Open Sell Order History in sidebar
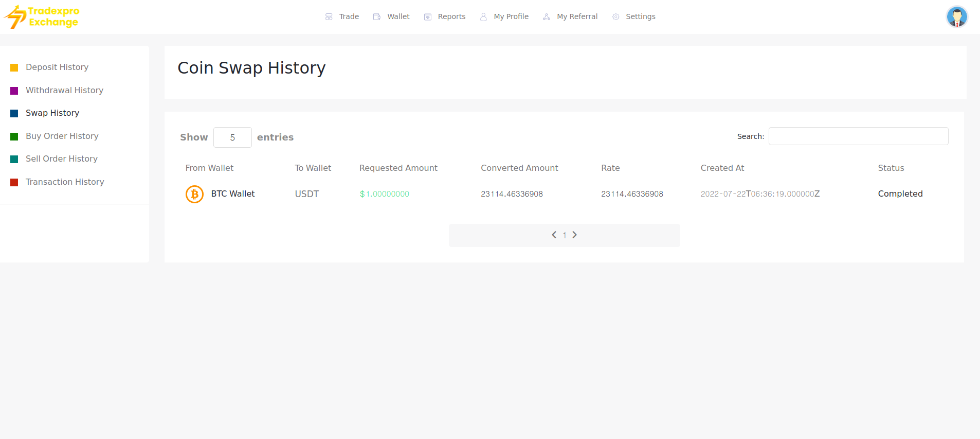980x439 pixels. point(61,159)
